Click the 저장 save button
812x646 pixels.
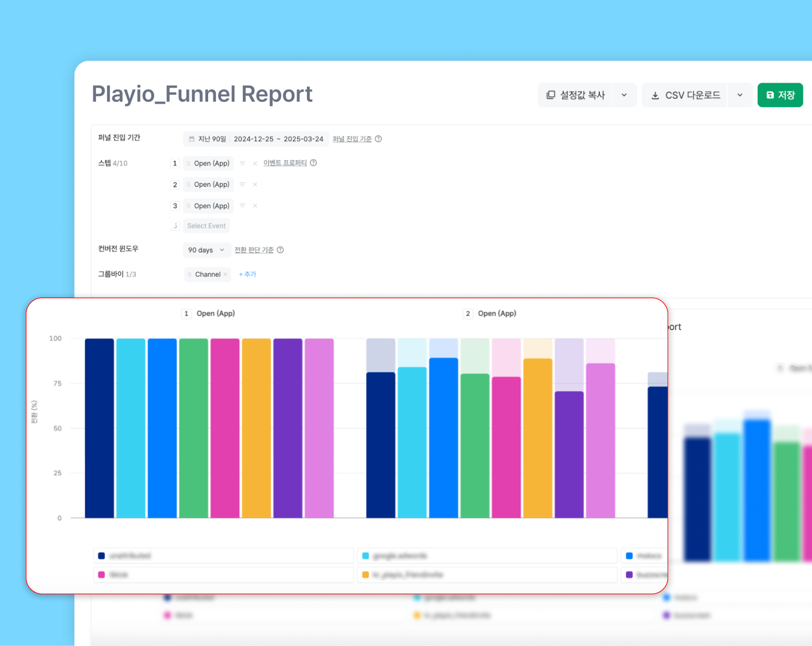point(780,95)
